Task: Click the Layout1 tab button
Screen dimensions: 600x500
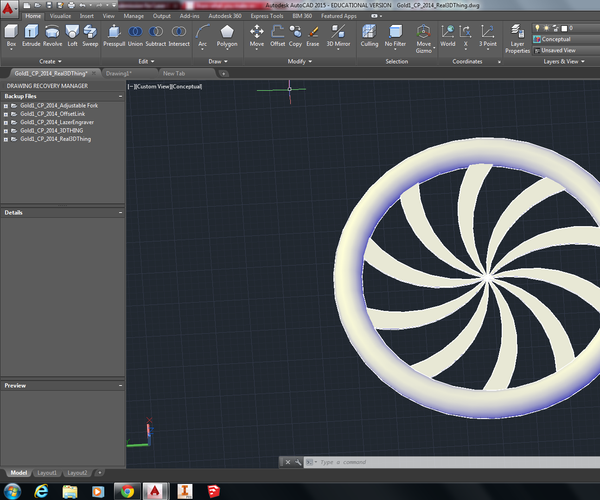Action: 47,472
